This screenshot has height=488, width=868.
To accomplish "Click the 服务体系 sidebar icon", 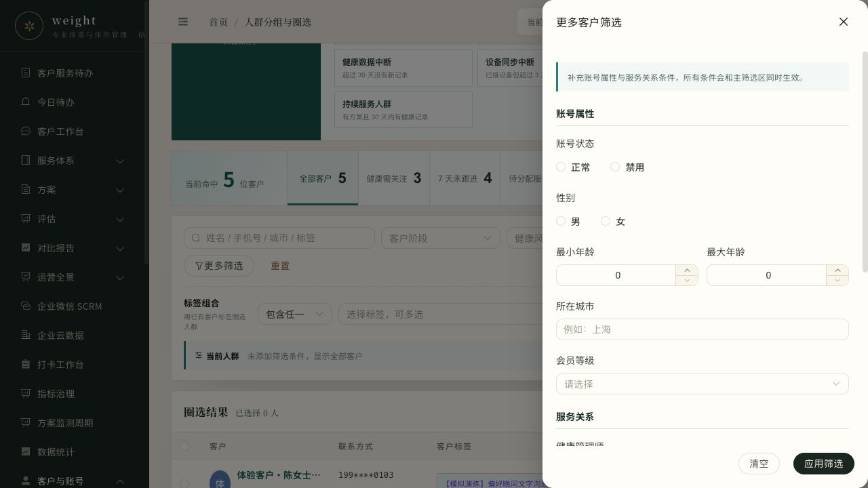I will (26, 160).
